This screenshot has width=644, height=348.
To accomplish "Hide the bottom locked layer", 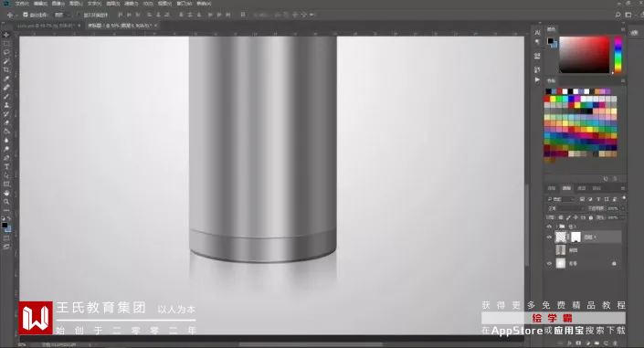I will [x=550, y=263].
